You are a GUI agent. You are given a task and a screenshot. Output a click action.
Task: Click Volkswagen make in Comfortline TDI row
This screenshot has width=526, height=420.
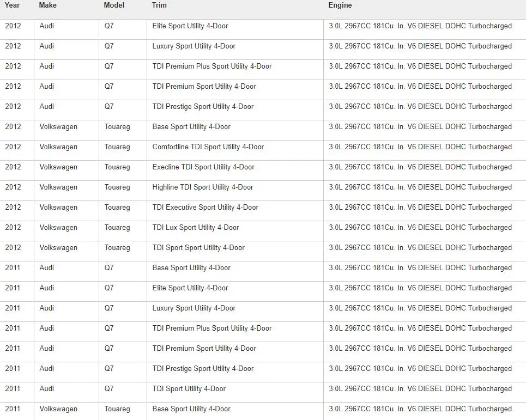pos(58,147)
